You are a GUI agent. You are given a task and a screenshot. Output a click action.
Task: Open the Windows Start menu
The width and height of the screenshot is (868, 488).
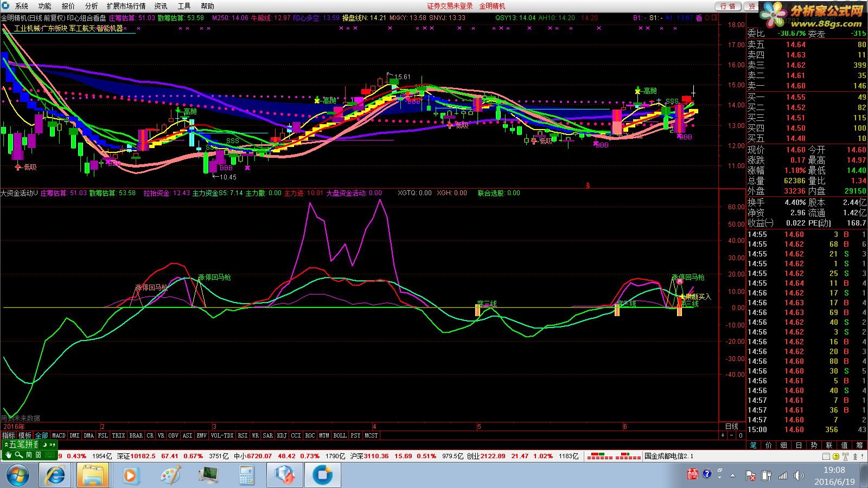point(18,476)
